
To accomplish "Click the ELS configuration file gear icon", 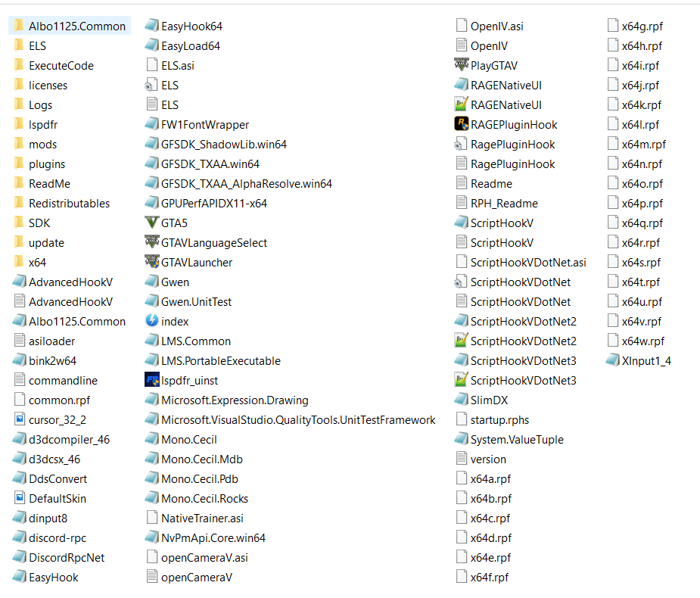I will [151, 85].
